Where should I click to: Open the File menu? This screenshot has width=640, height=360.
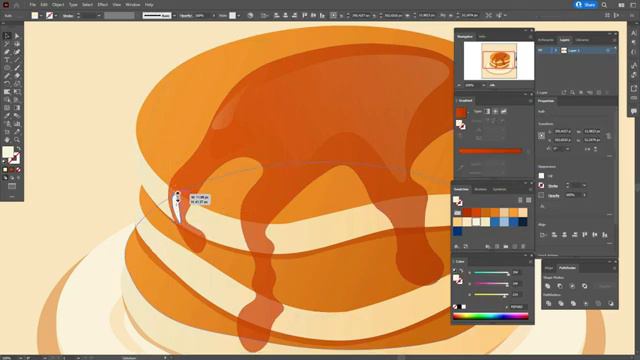click(33, 5)
